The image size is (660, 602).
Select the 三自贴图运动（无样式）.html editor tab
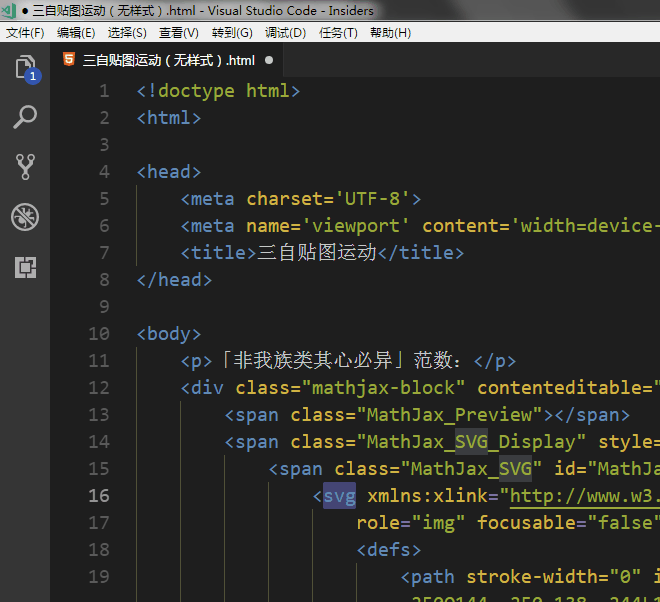pos(168,60)
